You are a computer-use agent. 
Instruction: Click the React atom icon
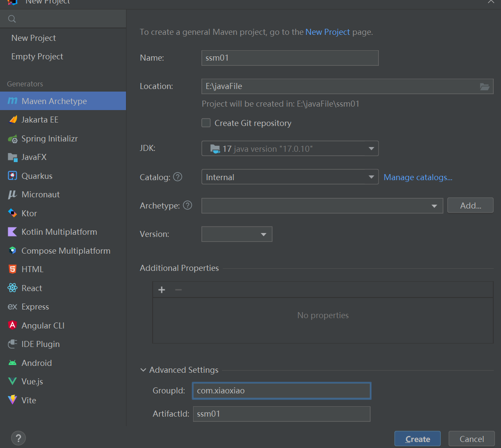point(12,288)
